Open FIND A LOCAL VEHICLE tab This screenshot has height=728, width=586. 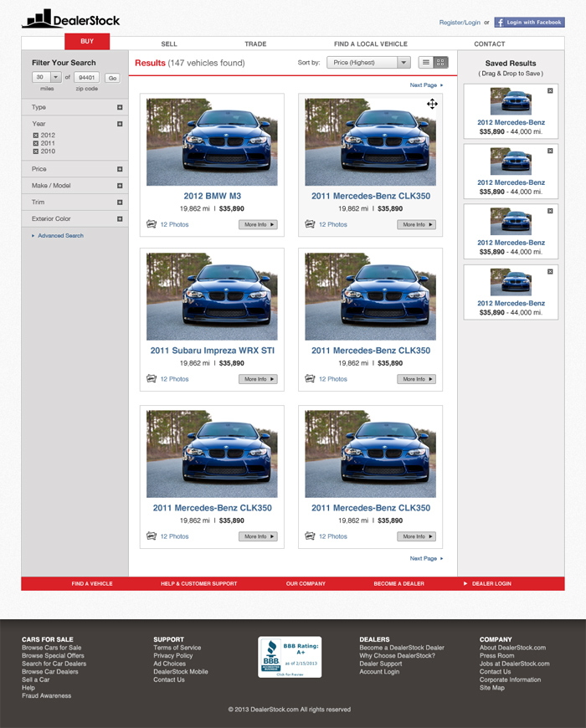click(371, 44)
